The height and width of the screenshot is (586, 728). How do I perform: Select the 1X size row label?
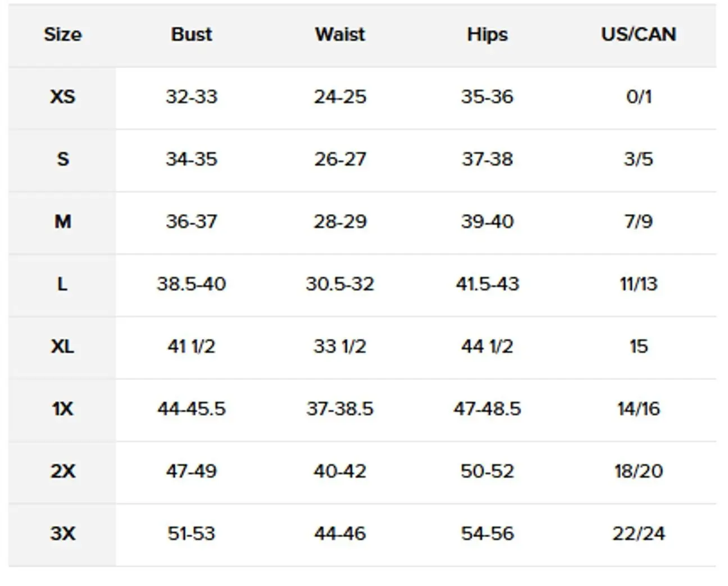click(62, 408)
